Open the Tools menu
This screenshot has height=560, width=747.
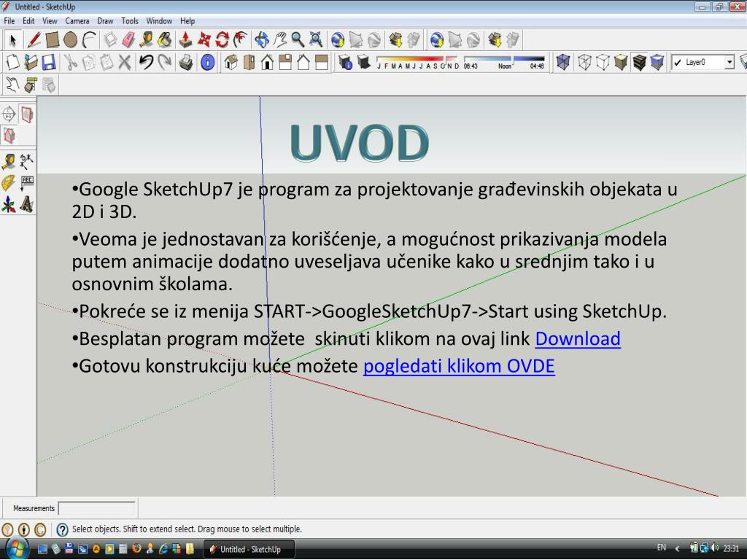130,21
